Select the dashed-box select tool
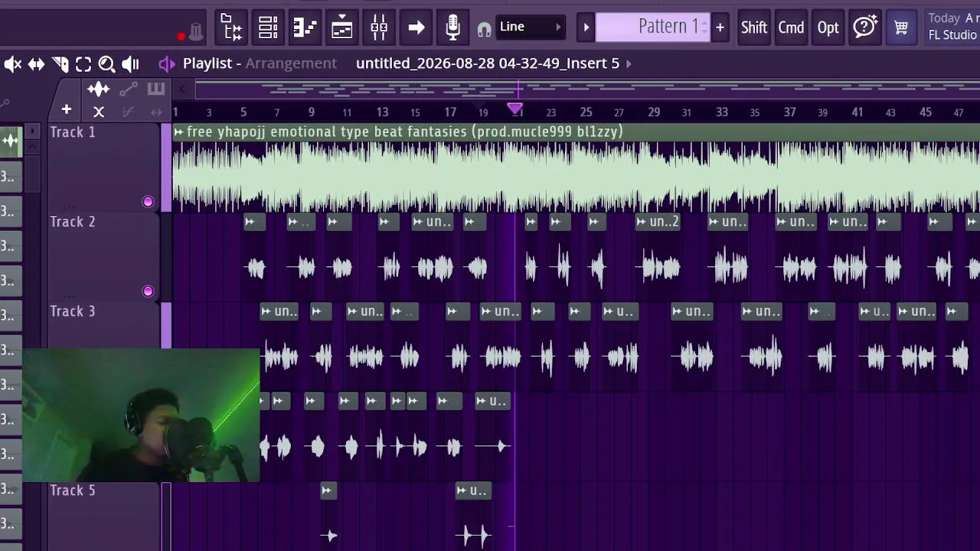This screenshot has height=551, width=980. coord(83,64)
